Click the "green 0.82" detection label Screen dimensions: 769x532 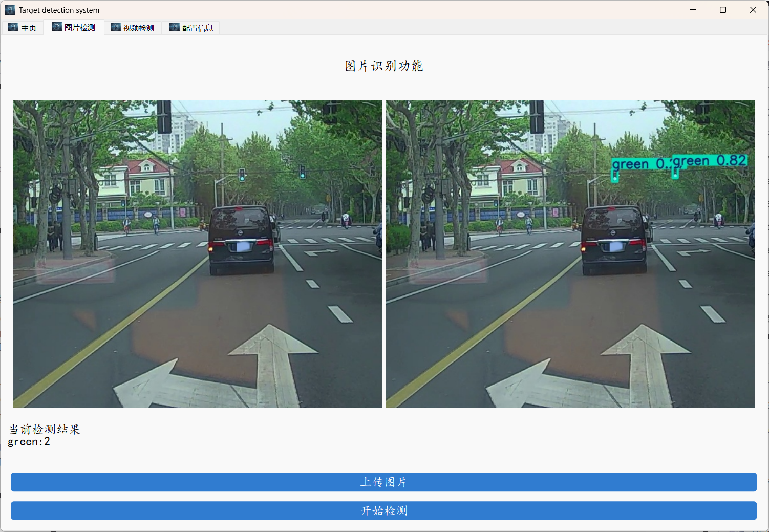click(x=710, y=161)
